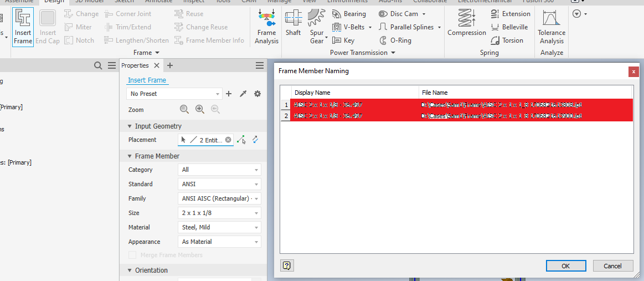Viewport: 644px width, 281px height.
Task: Click the Insert End Cap tool
Action: (48, 27)
